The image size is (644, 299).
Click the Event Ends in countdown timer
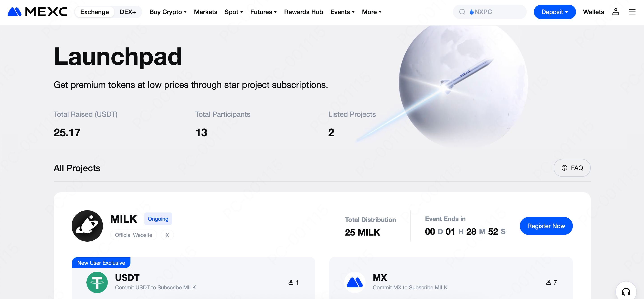(465, 231)
